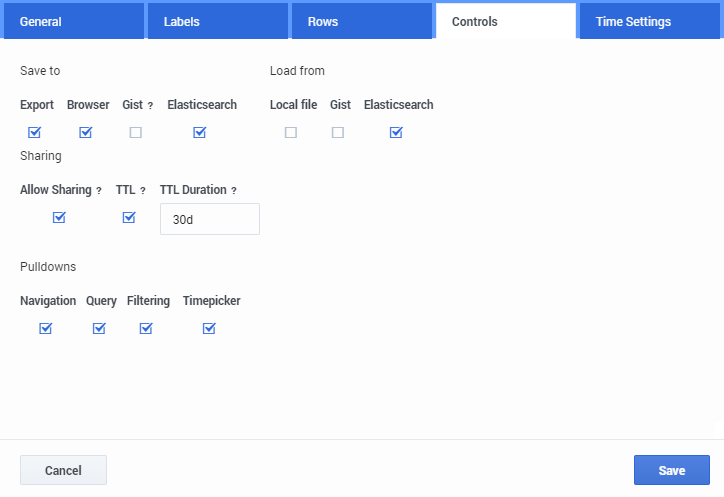This screenshot has width=724, height=497.
Task: Disable Elasticsearch under Save to
Action: pyautogui.click(x=200, y=132)
